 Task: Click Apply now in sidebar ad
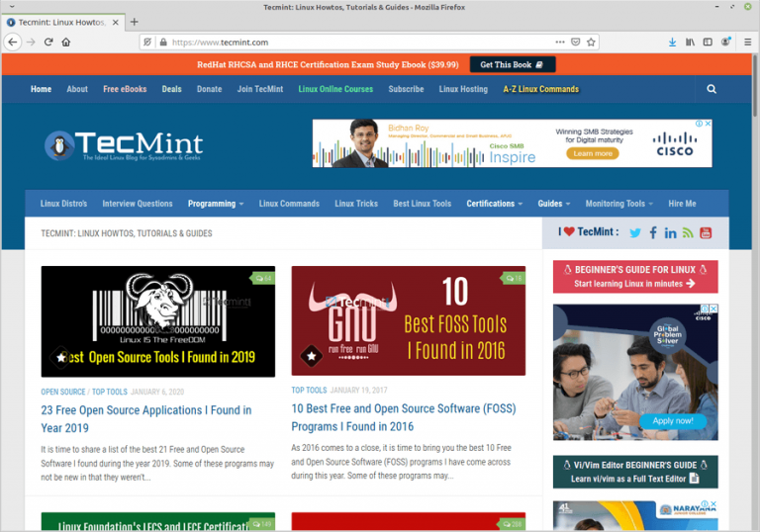point(673,420)
